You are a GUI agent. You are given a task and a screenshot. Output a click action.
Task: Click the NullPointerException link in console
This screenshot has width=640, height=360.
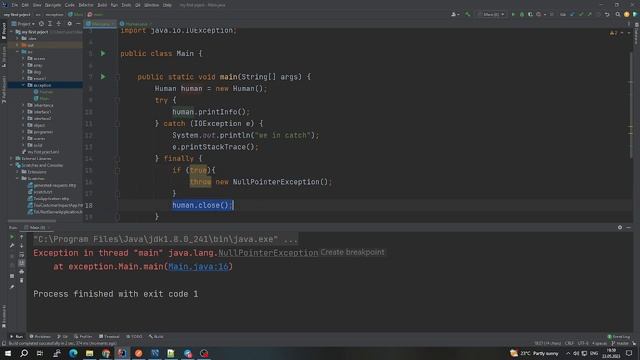268,253
